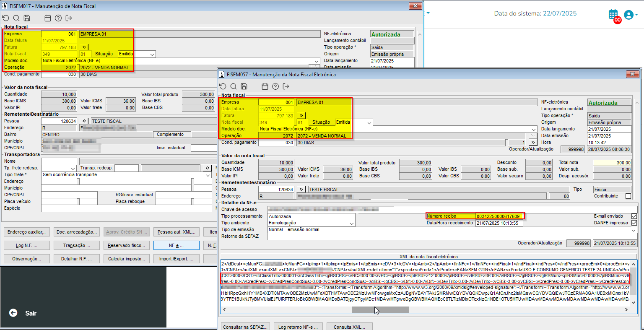Check the Contribuinte checkbox
The image size is (644, 330).
tap(628, 196)
